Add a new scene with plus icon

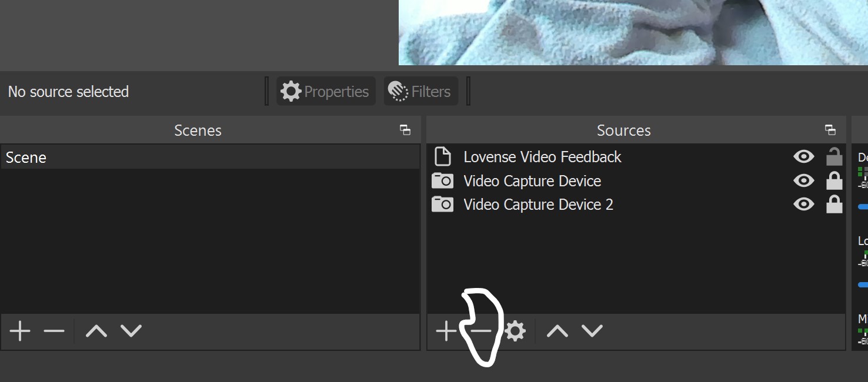(20, 331)
